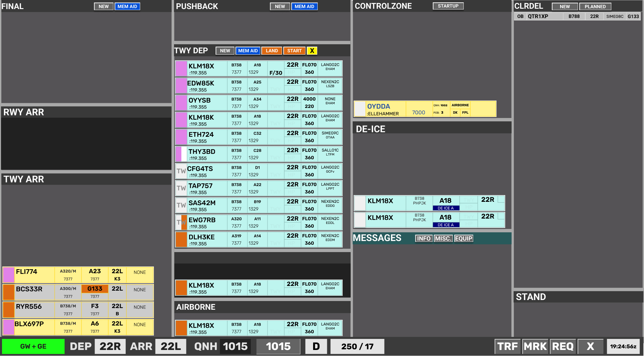Open the departure runway 22R selector

coord(110,346)
